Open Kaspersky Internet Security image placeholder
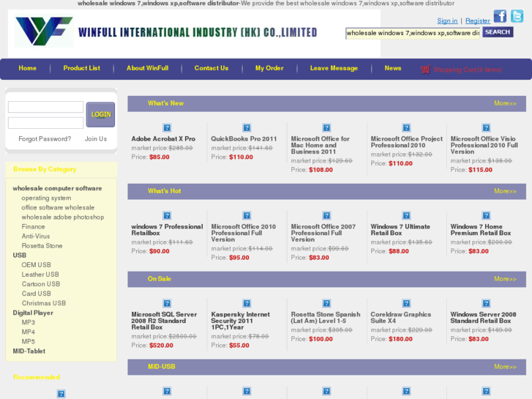Screen dimensions: 532x399 (247, 303)
